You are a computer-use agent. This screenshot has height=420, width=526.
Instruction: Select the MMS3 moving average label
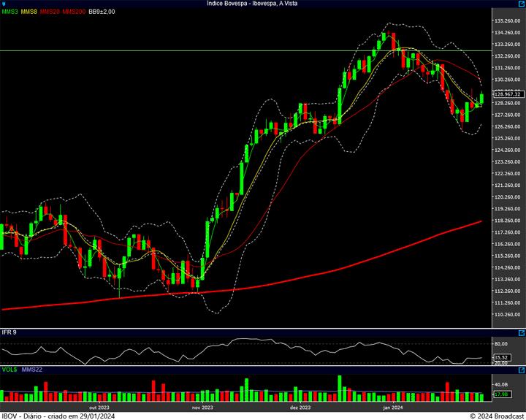[9, 12]
